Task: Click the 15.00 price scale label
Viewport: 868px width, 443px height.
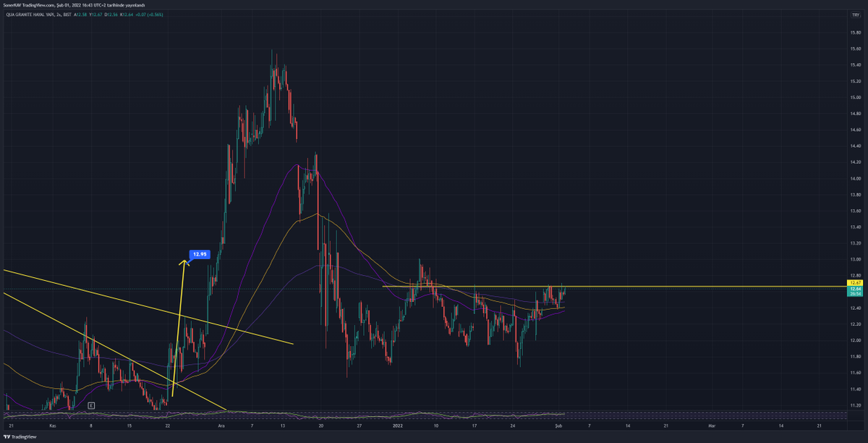Action: pyautogui.click(x=855, y=98)
